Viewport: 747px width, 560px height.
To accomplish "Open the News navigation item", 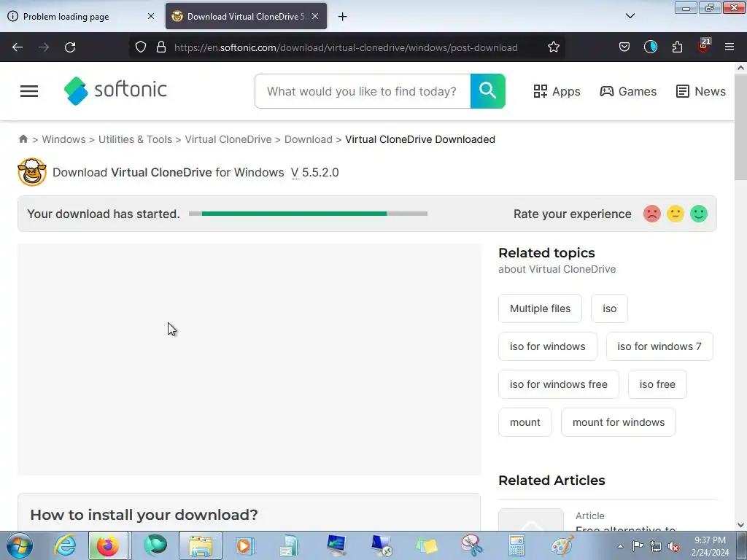I will (x=701, y=91).
